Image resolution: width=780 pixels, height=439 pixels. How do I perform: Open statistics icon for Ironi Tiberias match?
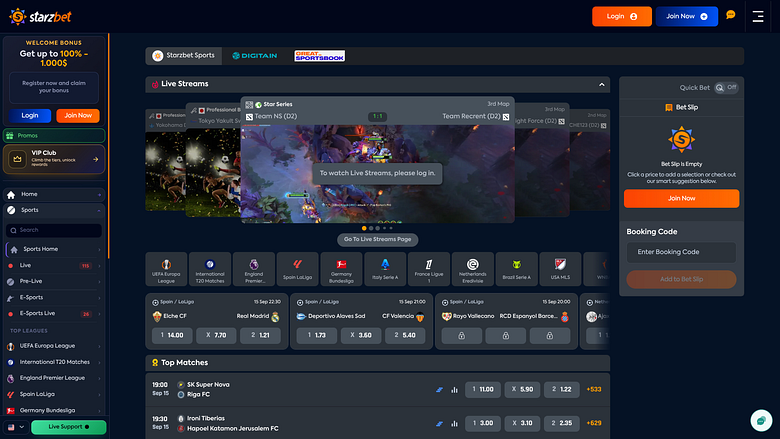pyautogui.click(x=454, y=424)
